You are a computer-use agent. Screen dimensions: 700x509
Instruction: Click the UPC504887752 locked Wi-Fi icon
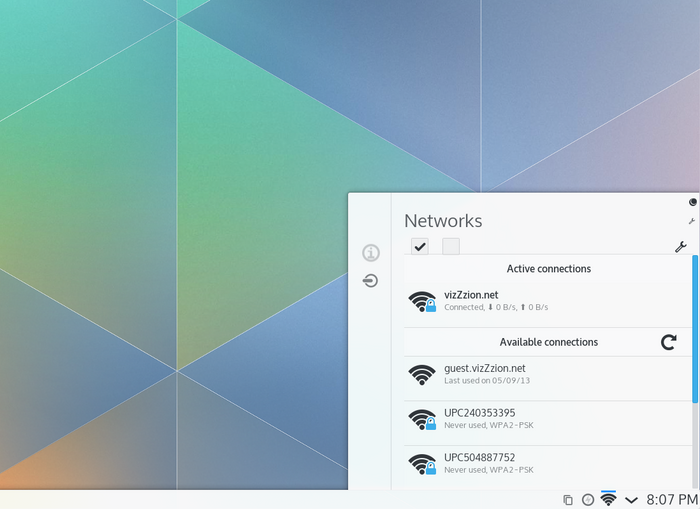click(422, 464)
